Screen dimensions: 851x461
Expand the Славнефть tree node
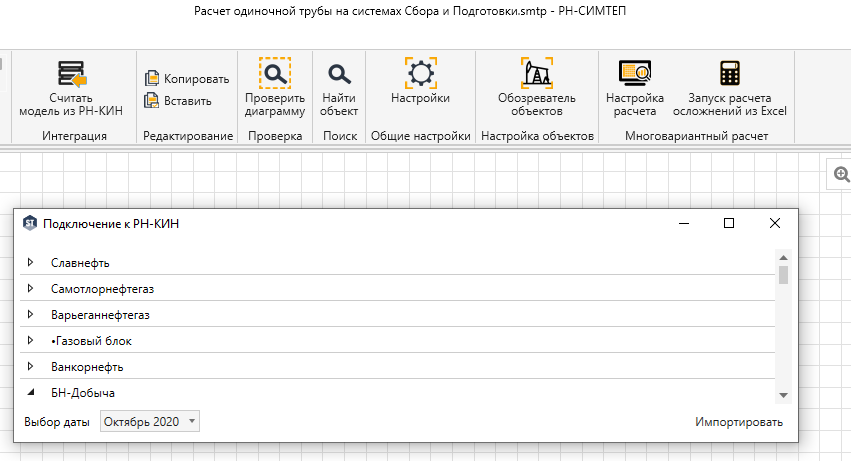pyautogui.click(x=30, y=262)
